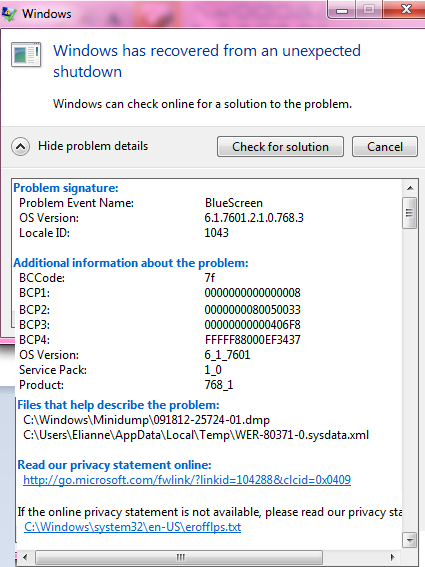Open the erofflps.txt local privacy file link
The image size is (425, 567).
132,527
